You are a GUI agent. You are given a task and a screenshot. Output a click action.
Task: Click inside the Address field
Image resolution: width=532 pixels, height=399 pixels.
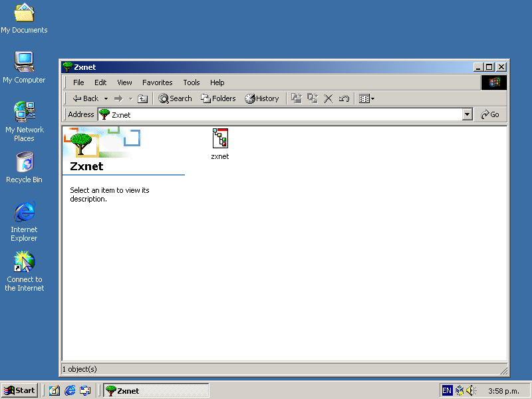pos(279,114)
